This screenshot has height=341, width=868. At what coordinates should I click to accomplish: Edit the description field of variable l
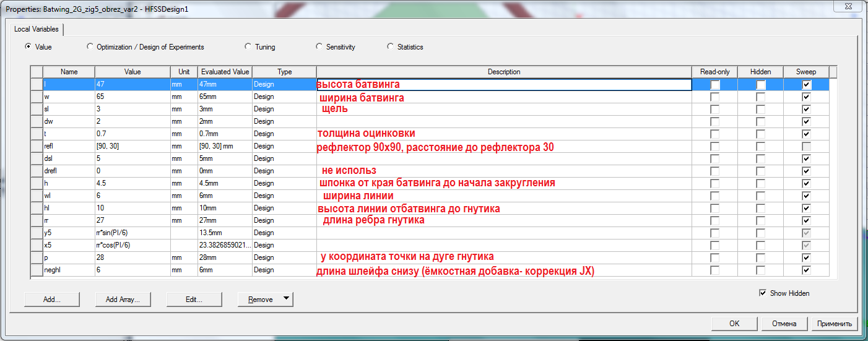click(x=504, y=85)
